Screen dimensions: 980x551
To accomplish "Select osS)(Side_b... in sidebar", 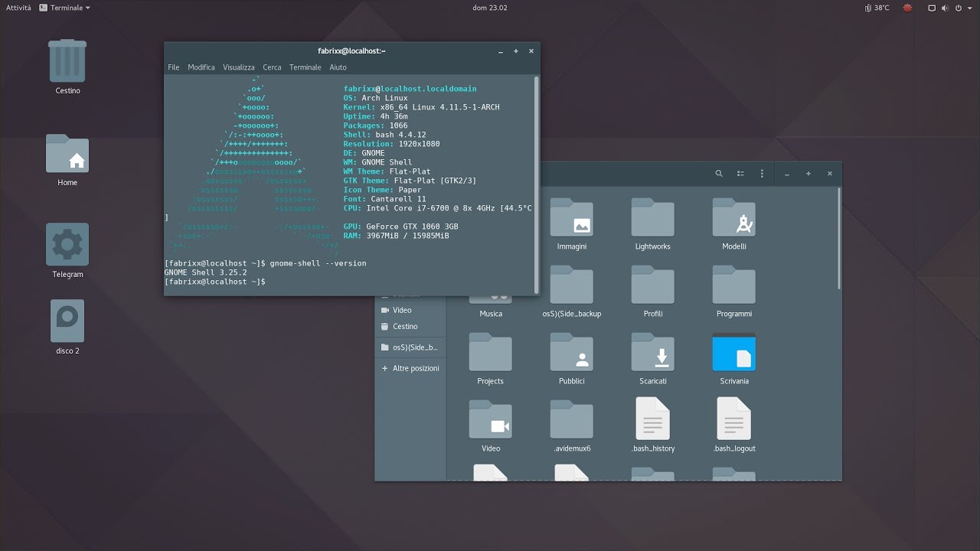I will tap(410, 347).
